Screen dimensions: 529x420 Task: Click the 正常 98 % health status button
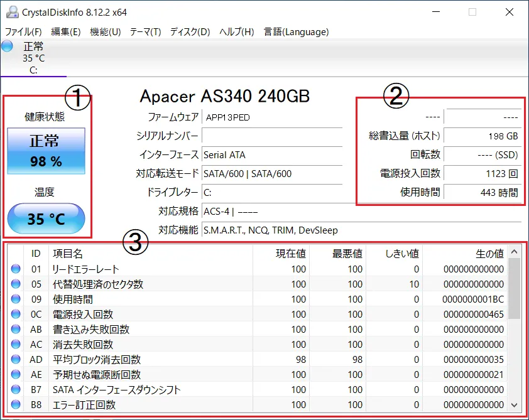46,151
